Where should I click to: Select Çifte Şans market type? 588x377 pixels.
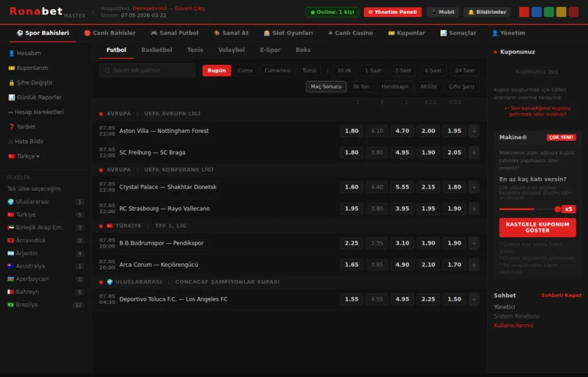(461, 86)
